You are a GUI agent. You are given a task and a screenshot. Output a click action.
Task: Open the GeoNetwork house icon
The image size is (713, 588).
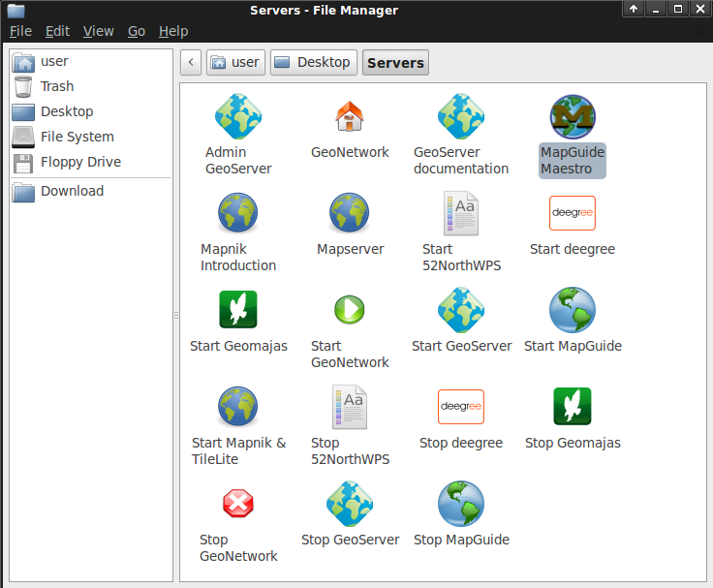tap(350, 116)
